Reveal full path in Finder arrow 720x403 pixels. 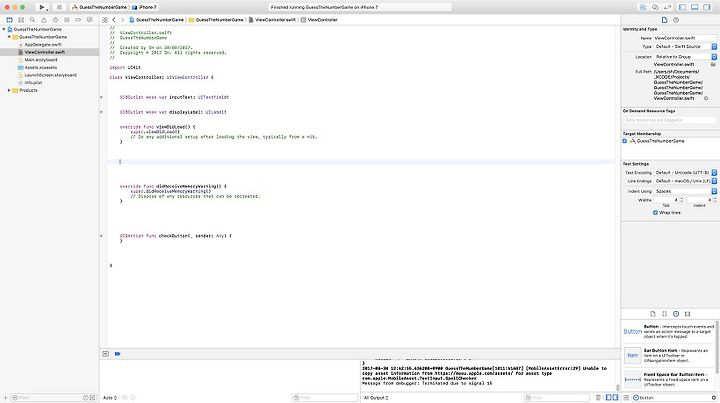click(706, 99)
